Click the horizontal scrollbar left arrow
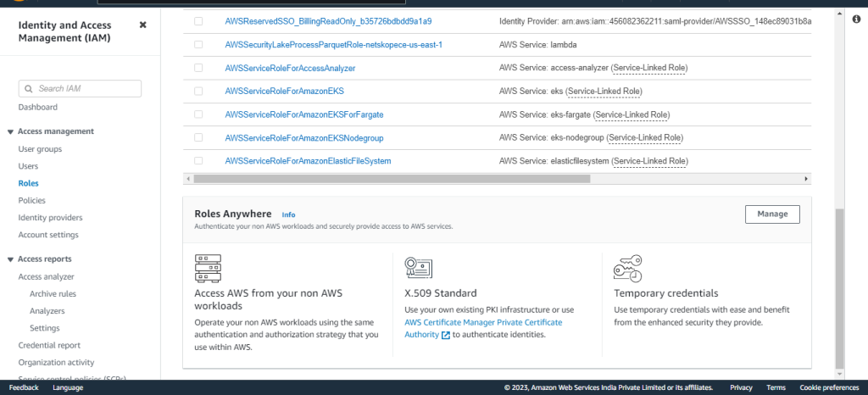868x395 pixels. coord(188,179)
